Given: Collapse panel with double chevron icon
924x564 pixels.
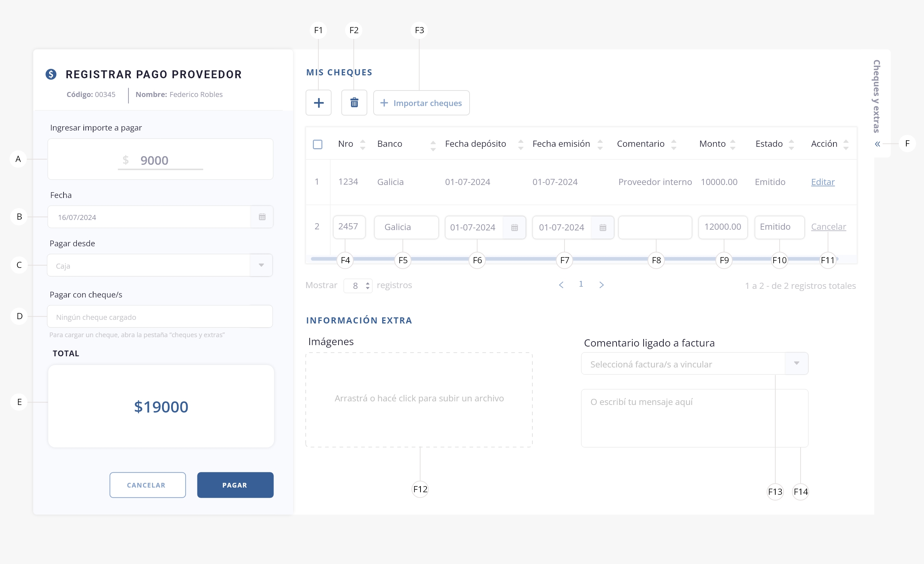Looking at the screenshot, I should [877, 144].
